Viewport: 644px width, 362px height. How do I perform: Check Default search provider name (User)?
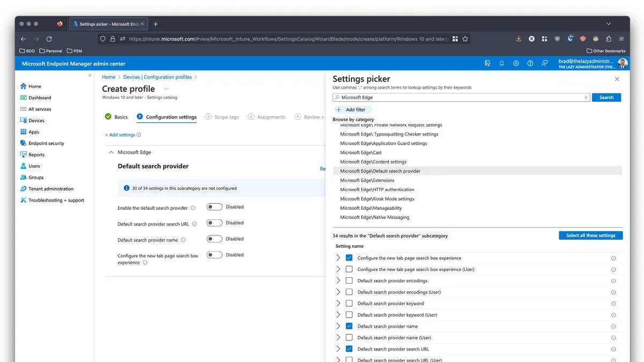pyautogui.click(x=349, y=338)
